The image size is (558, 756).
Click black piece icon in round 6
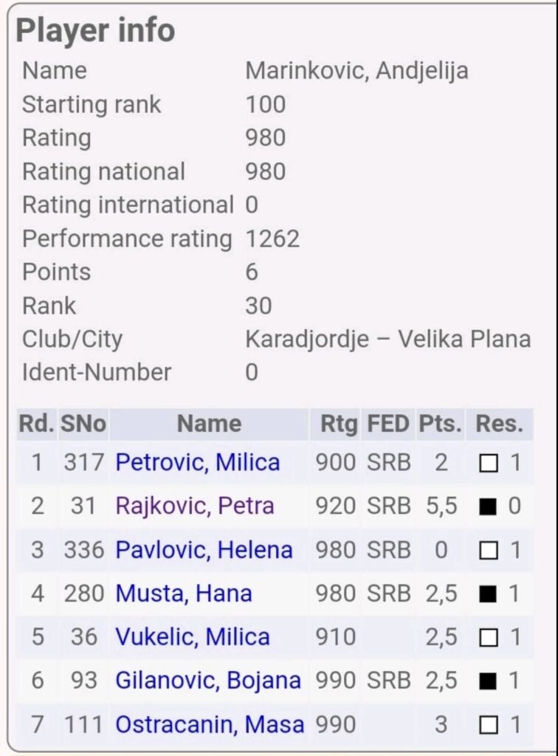488,681
